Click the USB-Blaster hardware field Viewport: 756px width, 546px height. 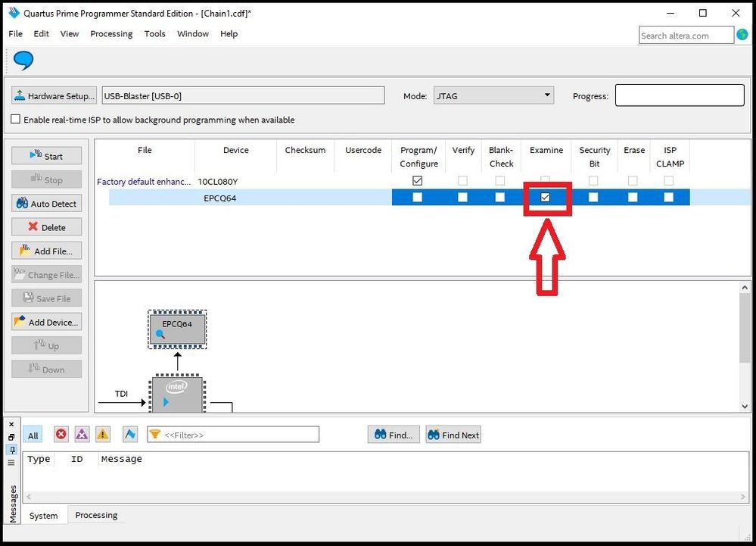(x=244, y=95)
